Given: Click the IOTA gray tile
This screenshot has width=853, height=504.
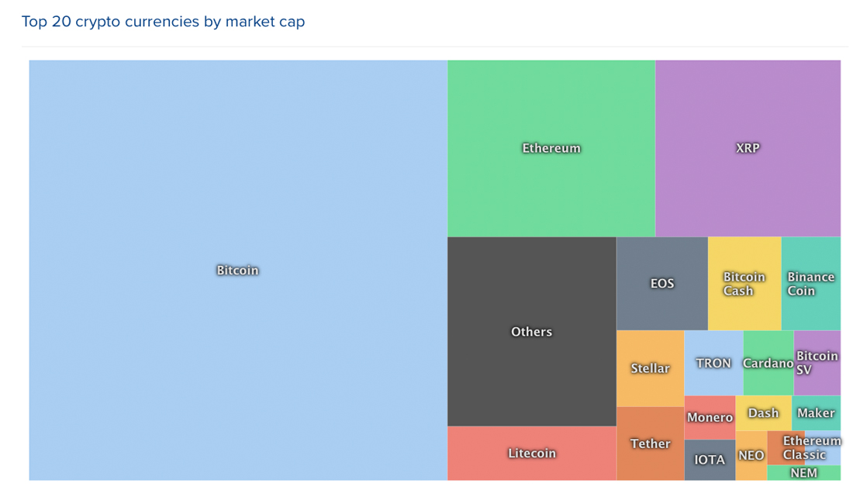Looking at the screenshot, I should click(x=710, y=460).
